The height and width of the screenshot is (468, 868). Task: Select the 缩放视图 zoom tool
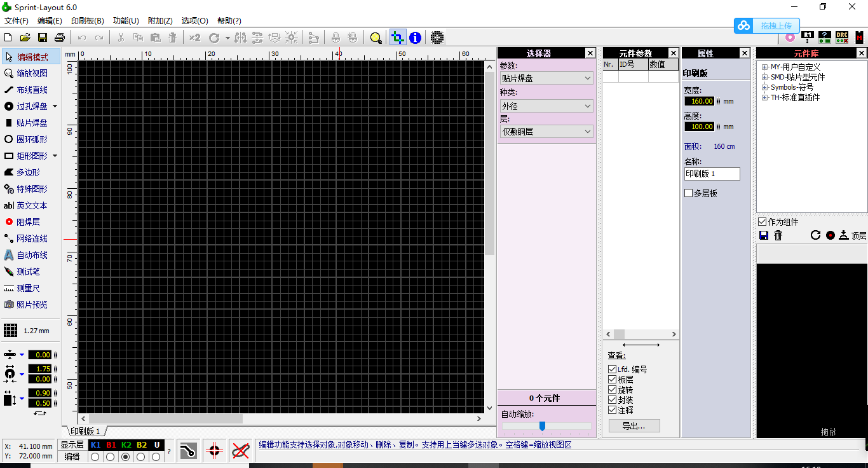[x=31, y=73]
